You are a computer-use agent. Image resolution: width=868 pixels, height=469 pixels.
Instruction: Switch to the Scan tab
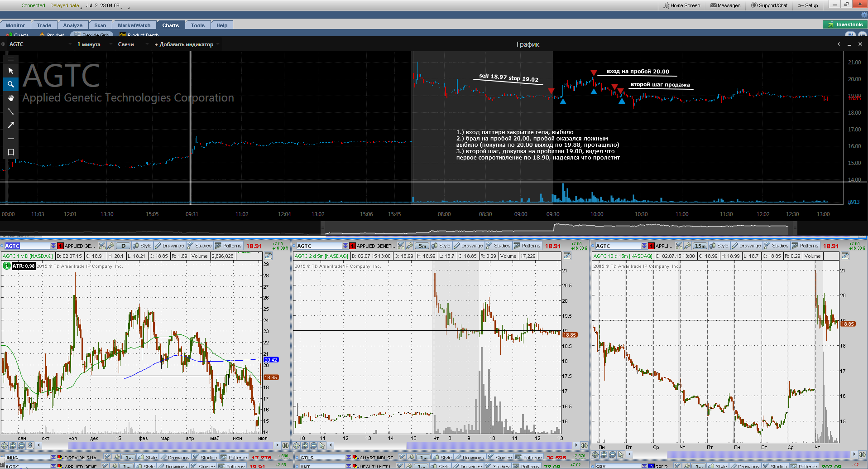(100, 25)
